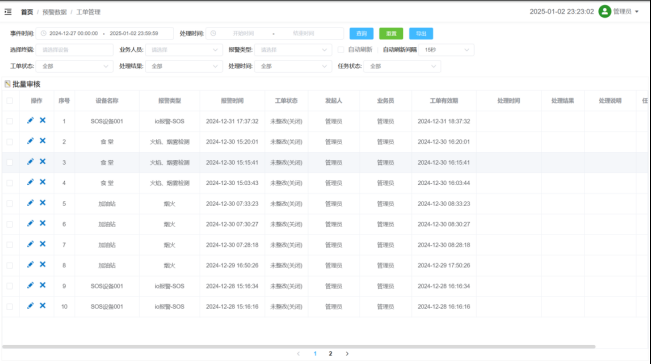The width and height of the screenshot is (653, 364).
Task: Click the X delete icon in row 2
Action: tap(42, 141)
